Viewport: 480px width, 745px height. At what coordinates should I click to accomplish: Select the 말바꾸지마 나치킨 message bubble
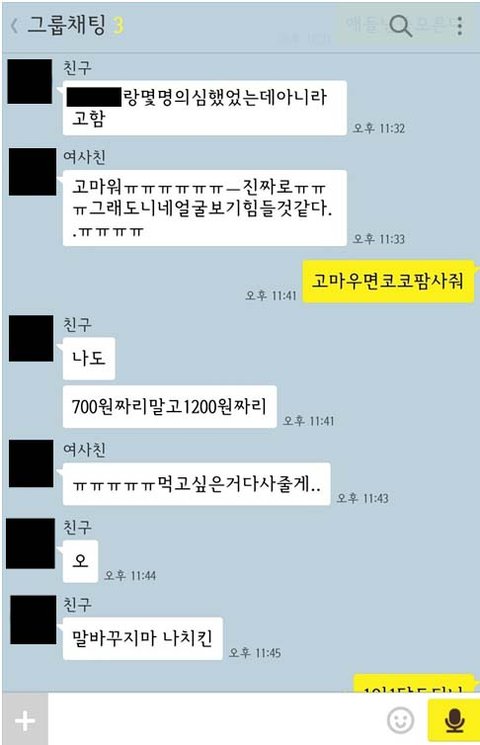tap(142, 638)
